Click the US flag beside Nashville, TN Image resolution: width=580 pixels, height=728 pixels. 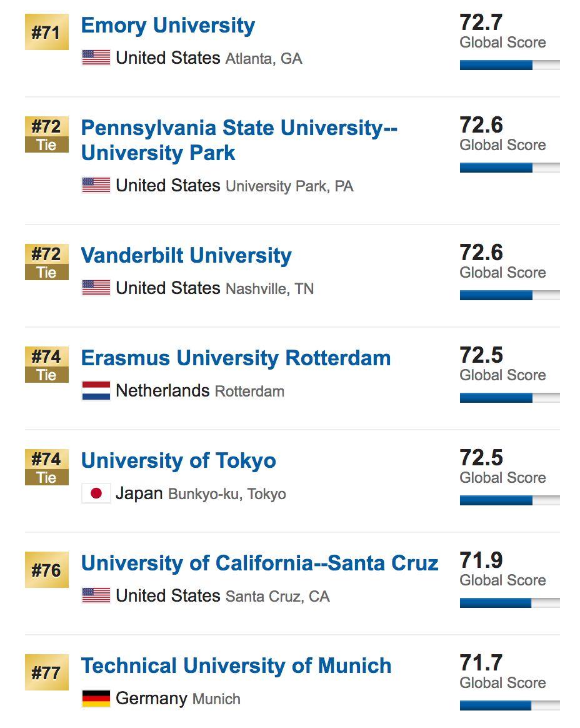(x=96, y=288)
